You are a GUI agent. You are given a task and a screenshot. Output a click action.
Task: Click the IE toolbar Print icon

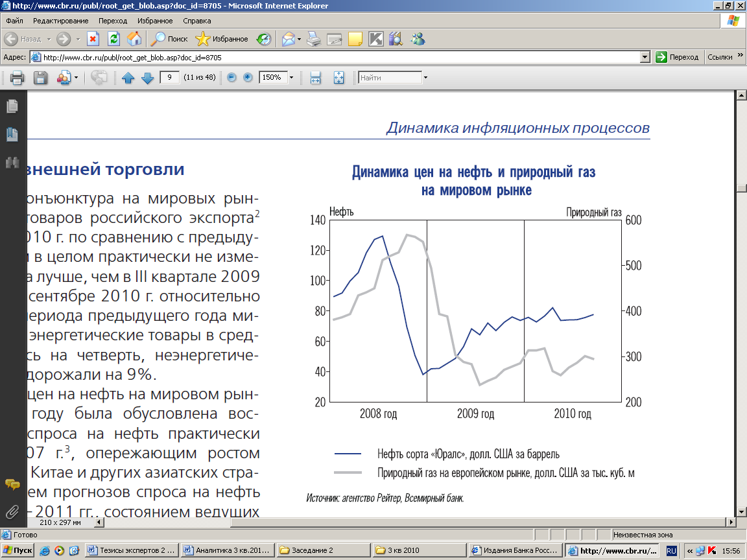point(313,39)
